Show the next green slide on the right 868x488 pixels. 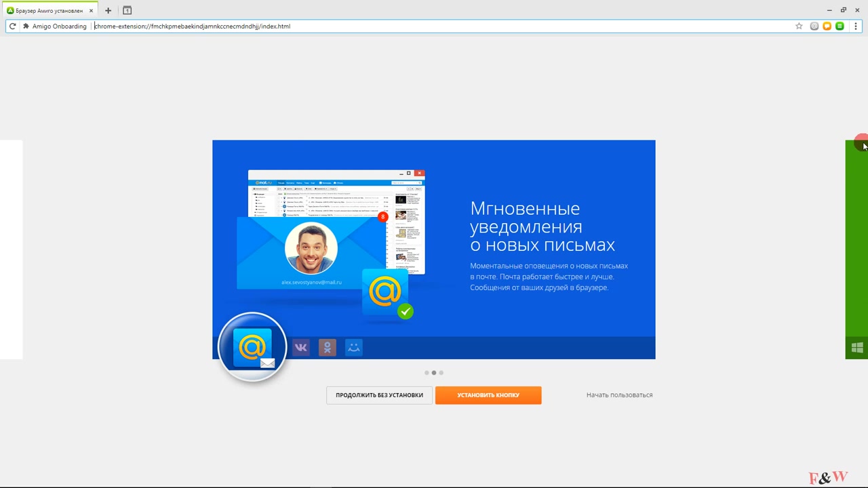point(856,249)
